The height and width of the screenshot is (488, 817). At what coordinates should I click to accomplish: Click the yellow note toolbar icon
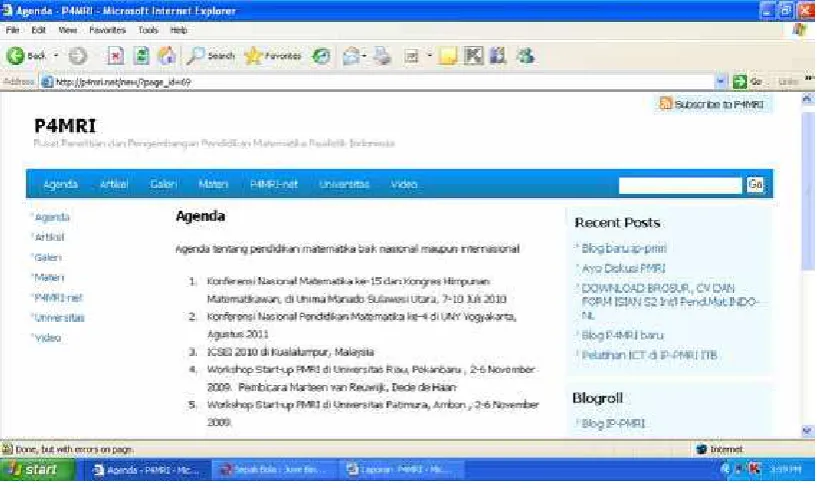pos(448,56)
